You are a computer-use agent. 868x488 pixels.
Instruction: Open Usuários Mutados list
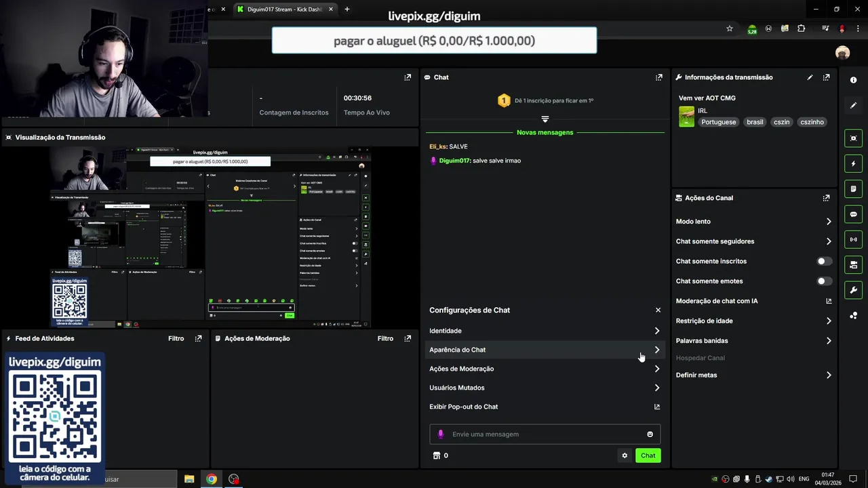(x=545, y=388)
